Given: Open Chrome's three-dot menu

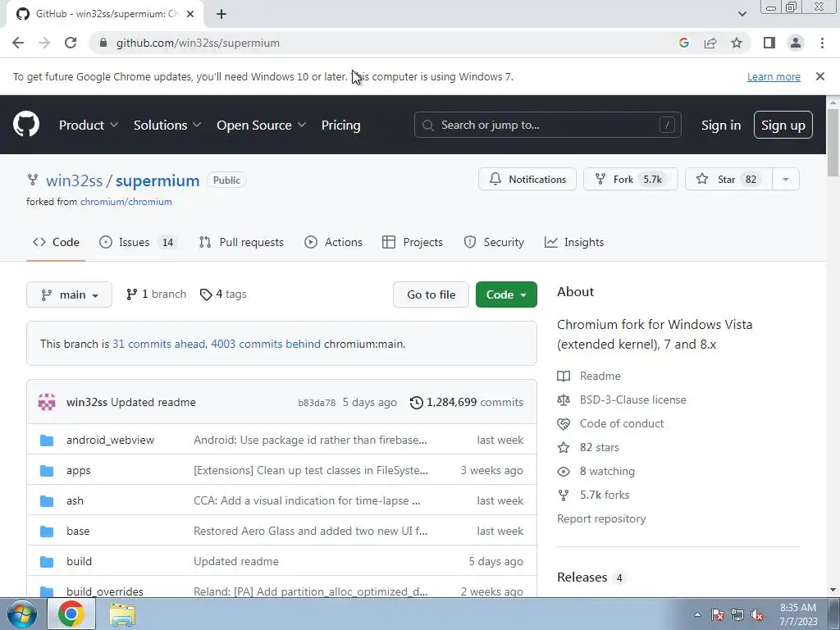Looking at the screenshot, I should click(822, 43).
